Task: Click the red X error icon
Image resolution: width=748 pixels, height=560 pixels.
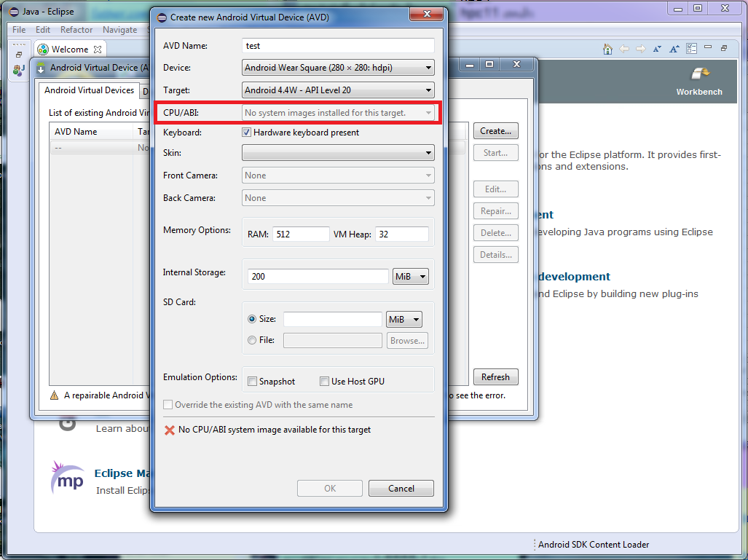Action: point(170,430)
